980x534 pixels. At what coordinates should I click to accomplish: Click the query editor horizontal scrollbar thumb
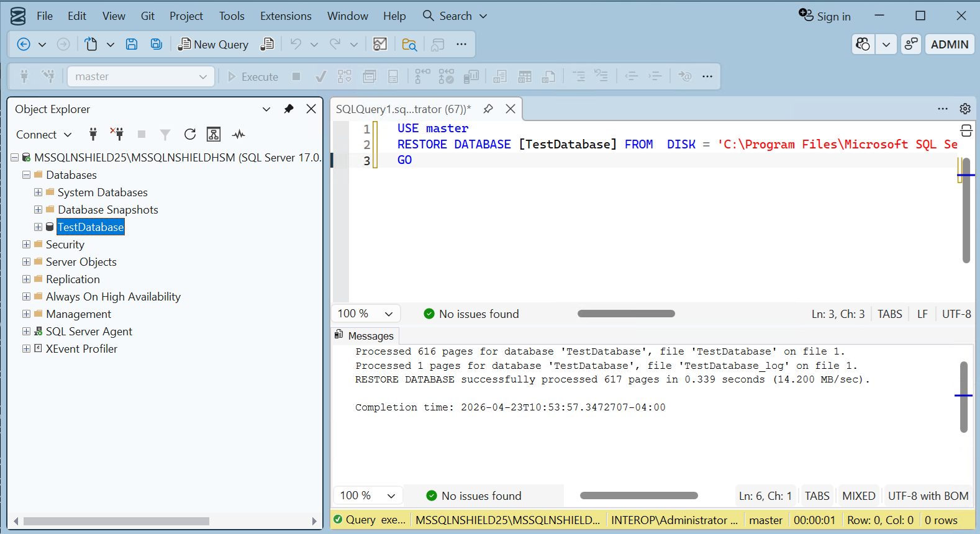coord(626,314)
